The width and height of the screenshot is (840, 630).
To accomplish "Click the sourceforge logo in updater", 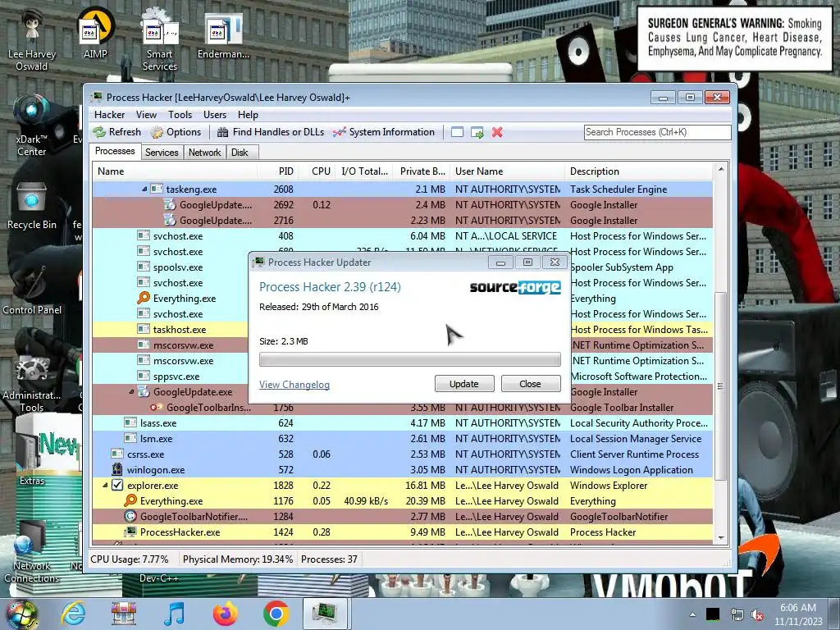I will [x=515, y=288].
